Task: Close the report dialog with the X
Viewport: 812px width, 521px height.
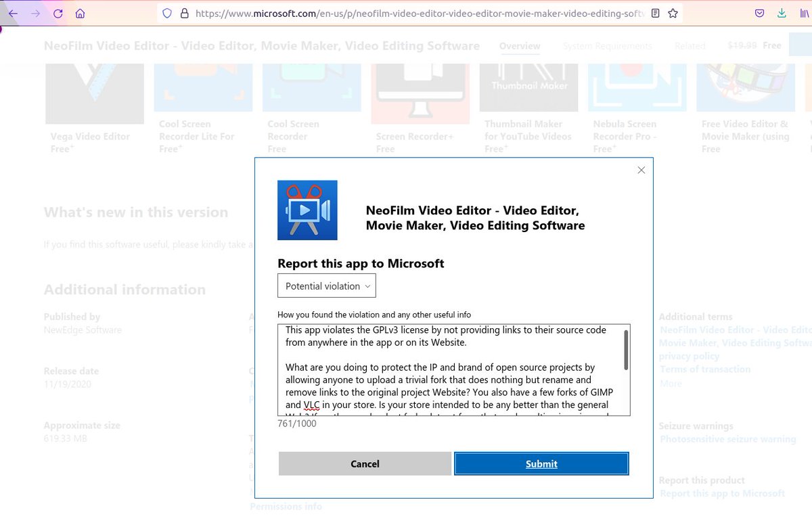Action: coord(641,170)
